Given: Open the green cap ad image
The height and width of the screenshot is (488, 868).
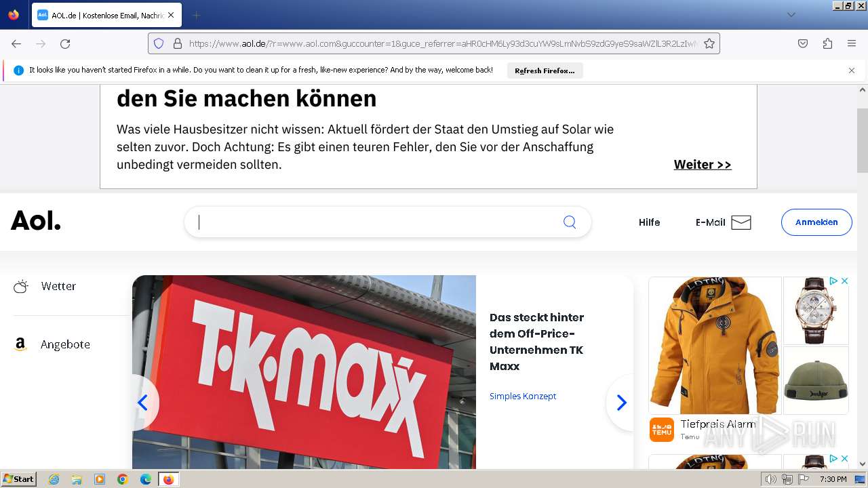Looking at the screenshot, I should pos(816,380).
